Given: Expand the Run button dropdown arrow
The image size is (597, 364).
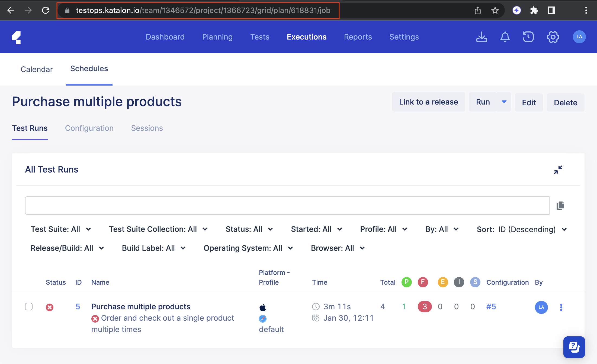Looking at the screenshot, I should (504, 102).
